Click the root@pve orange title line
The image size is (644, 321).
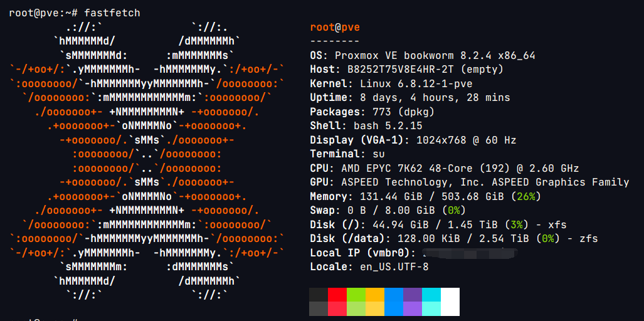coord(335,28)
